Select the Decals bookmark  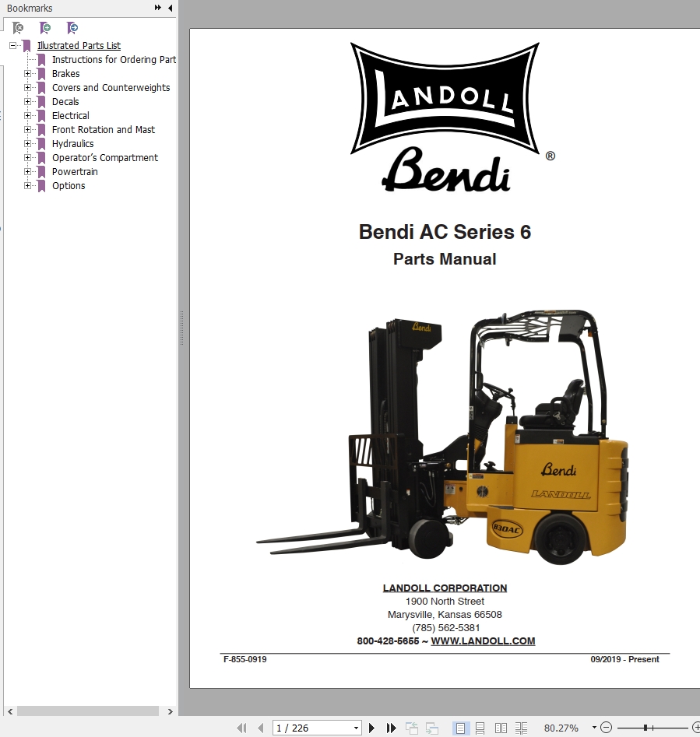pyautogui.click(x=65, y=101)
